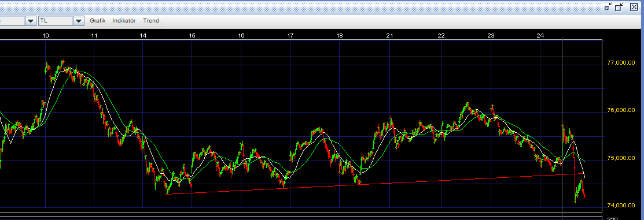Click the dotted title bar drag area
Screen dimensions: 644x220
tap(300, 6)
